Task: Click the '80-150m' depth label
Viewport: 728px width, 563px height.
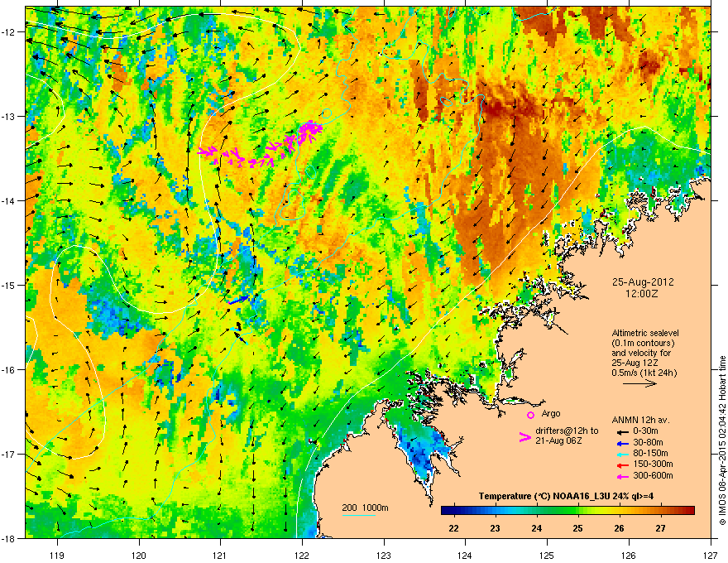Action: pyautogui.click(x=650, y=453)
